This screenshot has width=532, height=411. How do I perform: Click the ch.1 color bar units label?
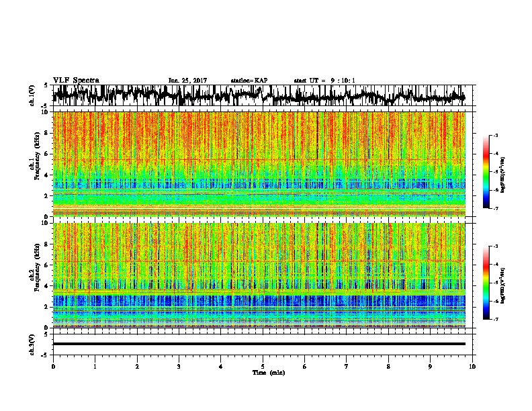point(502,175)
